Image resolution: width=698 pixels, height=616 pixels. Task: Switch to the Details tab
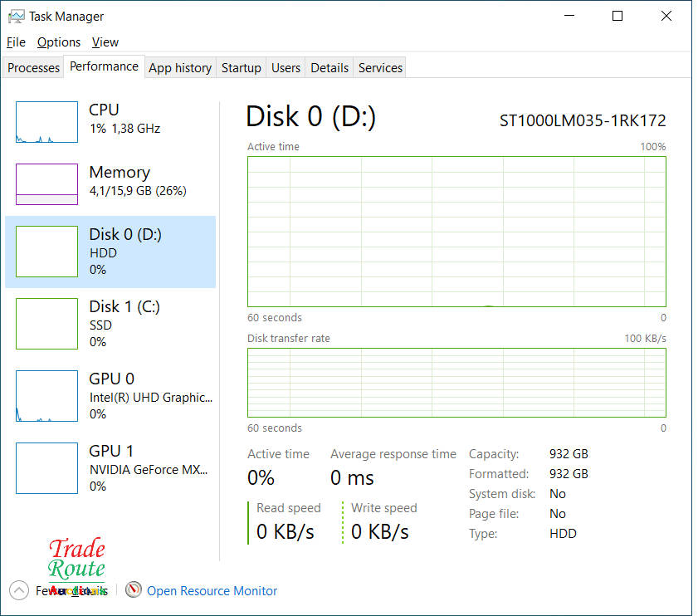(329, 68)
